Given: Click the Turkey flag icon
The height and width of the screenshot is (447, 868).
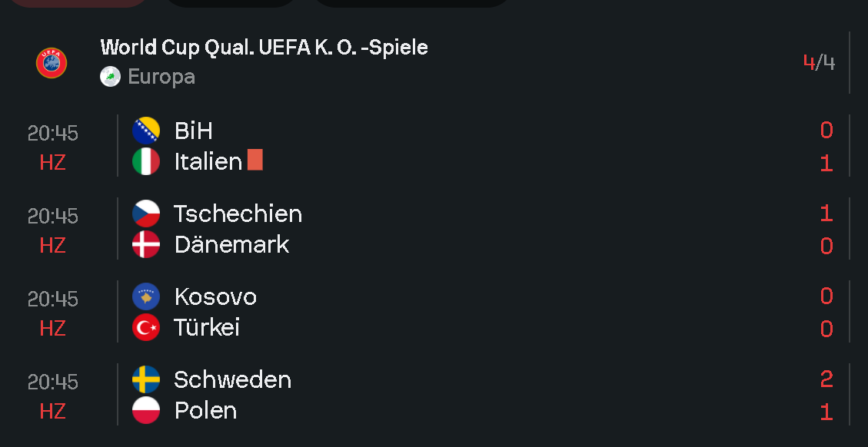Looking at the screenshot, I should (146, 328).
